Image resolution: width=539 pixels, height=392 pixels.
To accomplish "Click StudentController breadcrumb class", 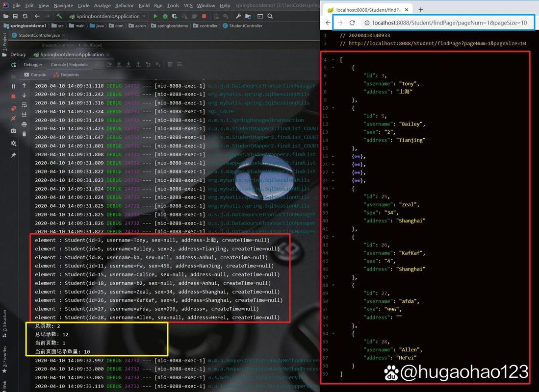I will click(243, 26).
